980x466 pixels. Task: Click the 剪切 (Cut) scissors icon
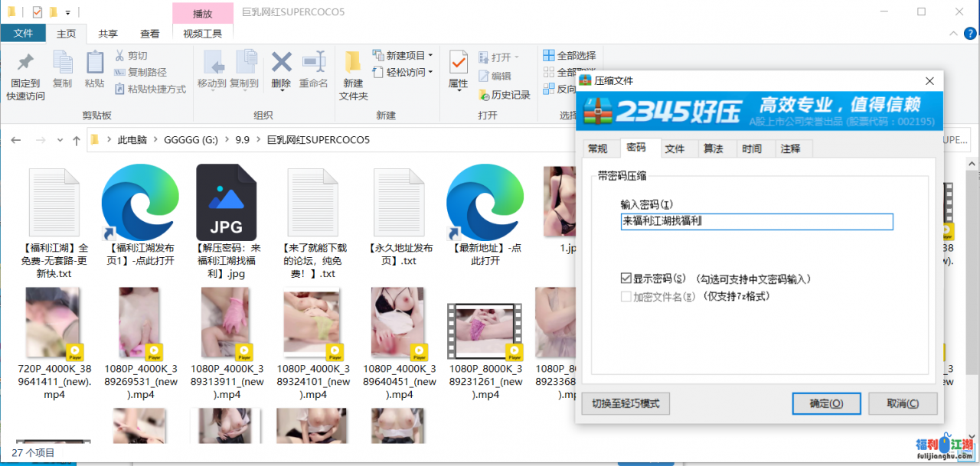point(120,56)
